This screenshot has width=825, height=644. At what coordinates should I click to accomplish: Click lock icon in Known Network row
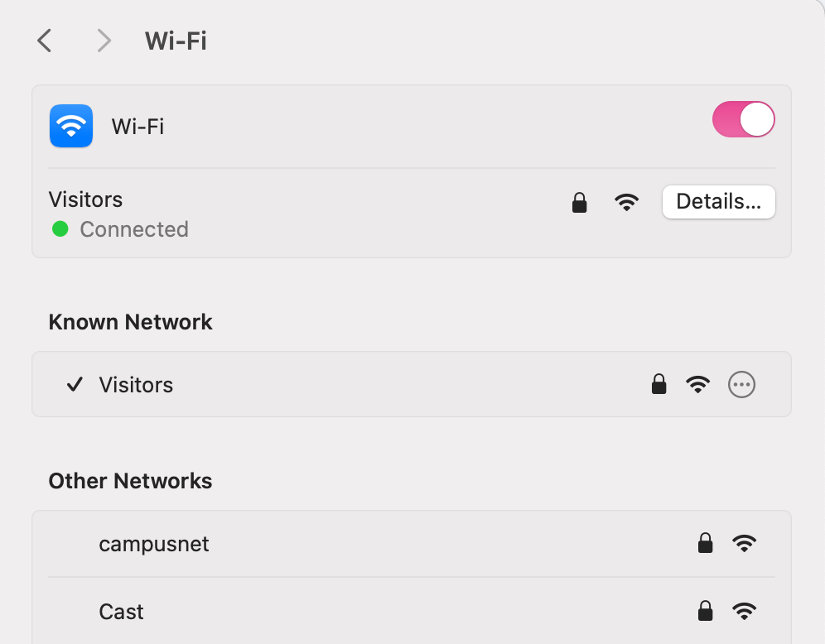pyautogui.click(x=659, y=384)
